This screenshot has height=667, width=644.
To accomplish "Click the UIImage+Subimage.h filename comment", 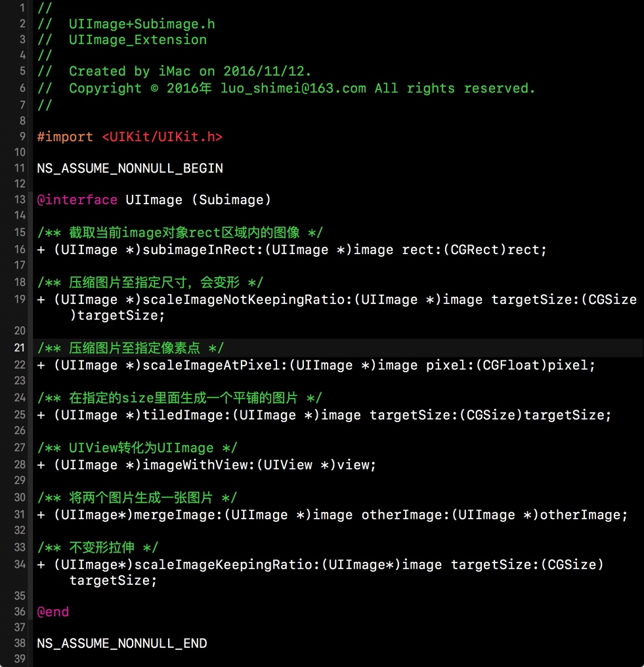I will coord(142,24).
